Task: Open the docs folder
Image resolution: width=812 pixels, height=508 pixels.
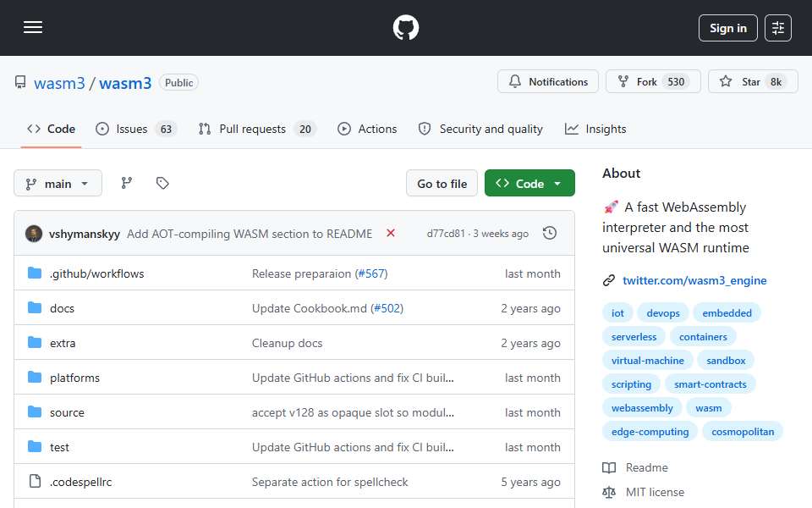Action: click(x=62, y=308)
